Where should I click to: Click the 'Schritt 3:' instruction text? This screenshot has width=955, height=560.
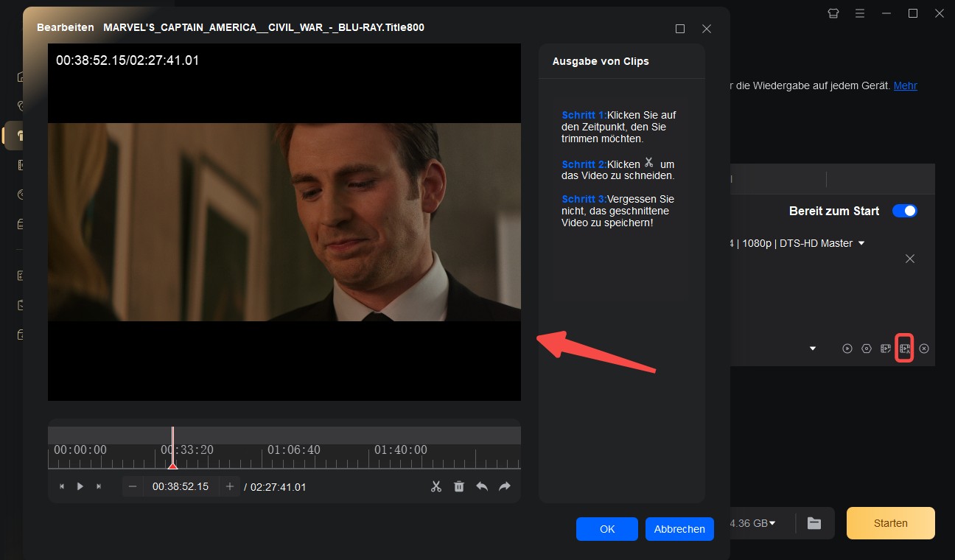(x=584, y=199)
